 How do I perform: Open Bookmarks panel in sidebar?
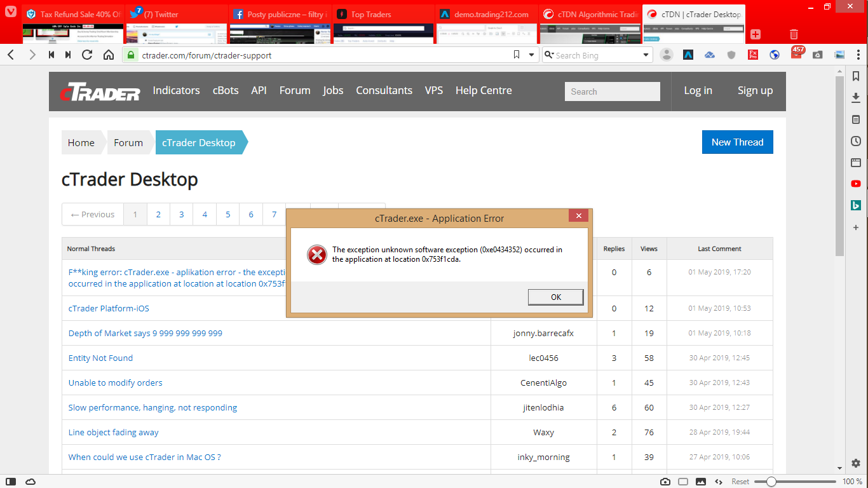pyautogui.click(x=856, y=76)
